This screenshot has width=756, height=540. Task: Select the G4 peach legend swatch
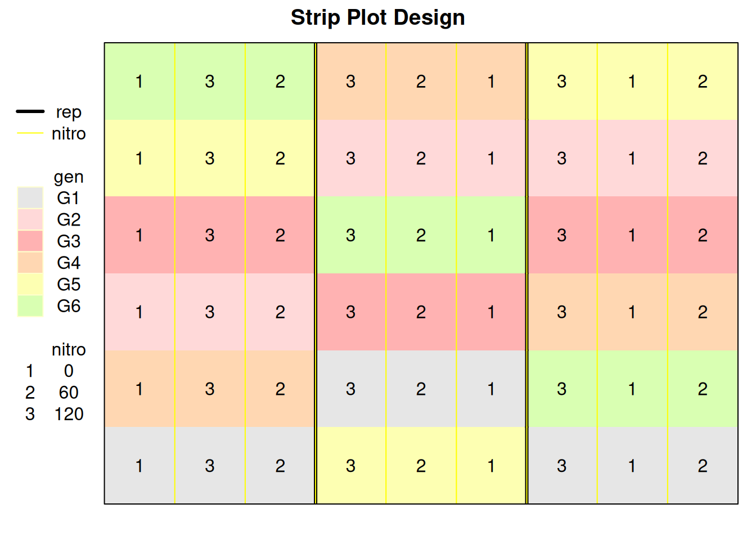(30, 263)
